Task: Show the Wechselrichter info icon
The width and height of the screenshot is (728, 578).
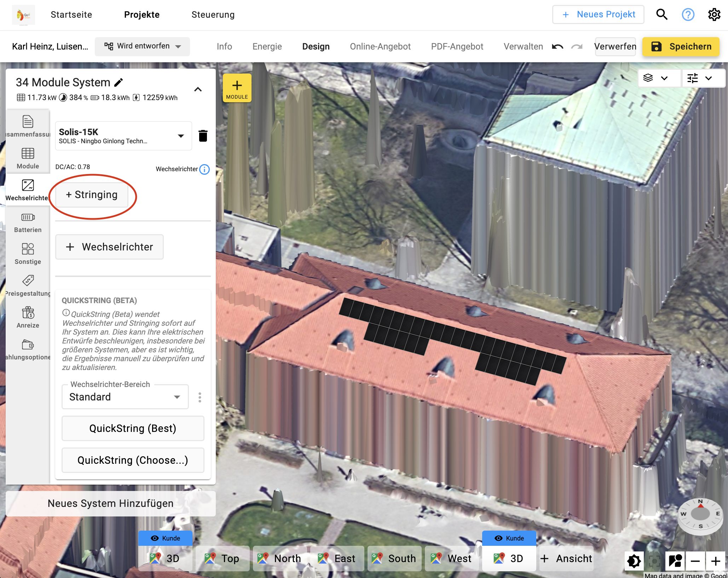Action: click(204, 169)
